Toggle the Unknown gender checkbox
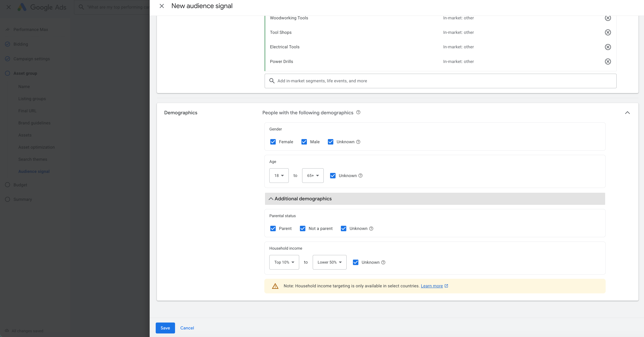 click(331, 142)
